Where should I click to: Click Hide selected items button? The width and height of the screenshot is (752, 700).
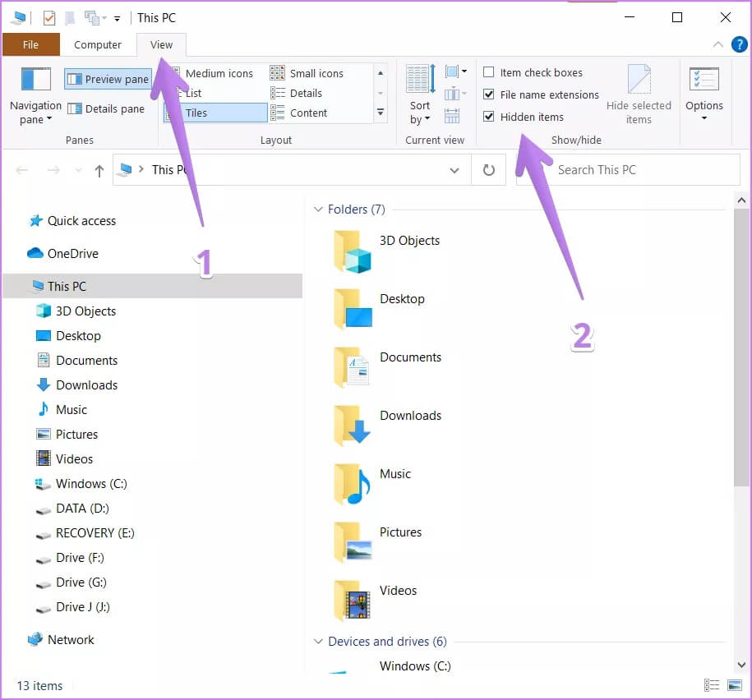[639, 95]
